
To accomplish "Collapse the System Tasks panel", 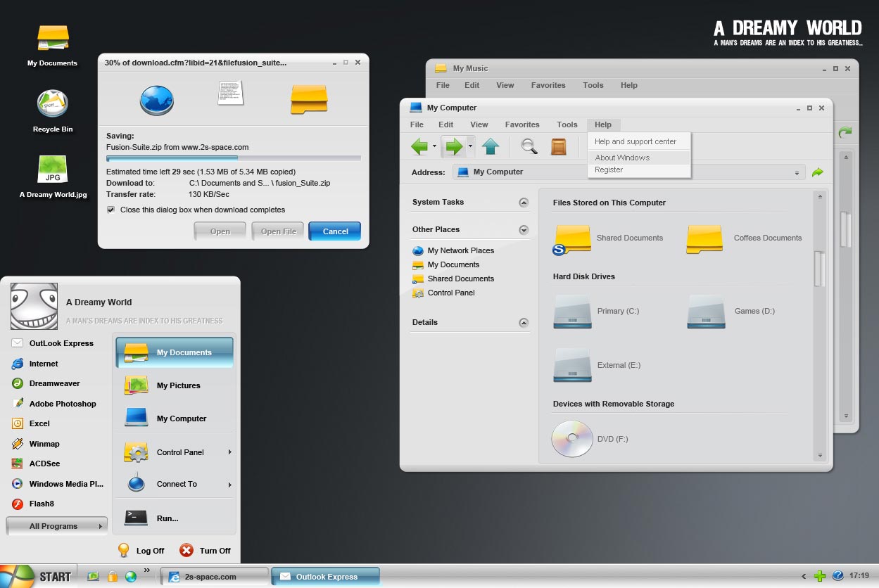I will [524, 203].
